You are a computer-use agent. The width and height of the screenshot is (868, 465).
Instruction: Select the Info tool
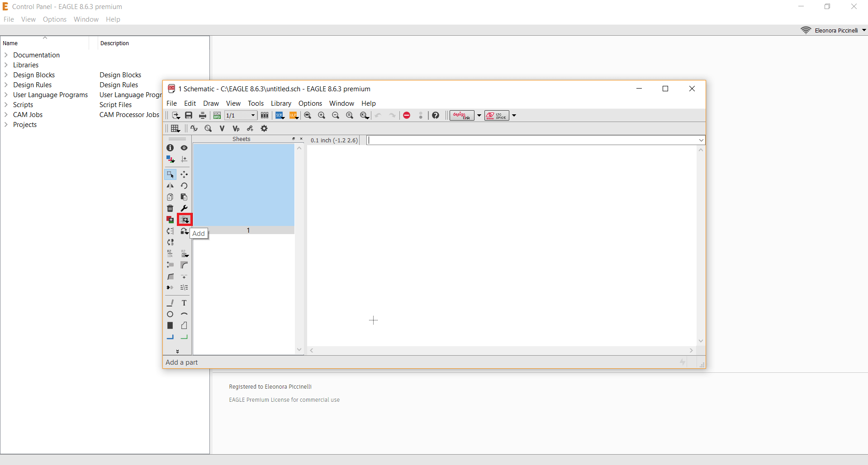170,148
